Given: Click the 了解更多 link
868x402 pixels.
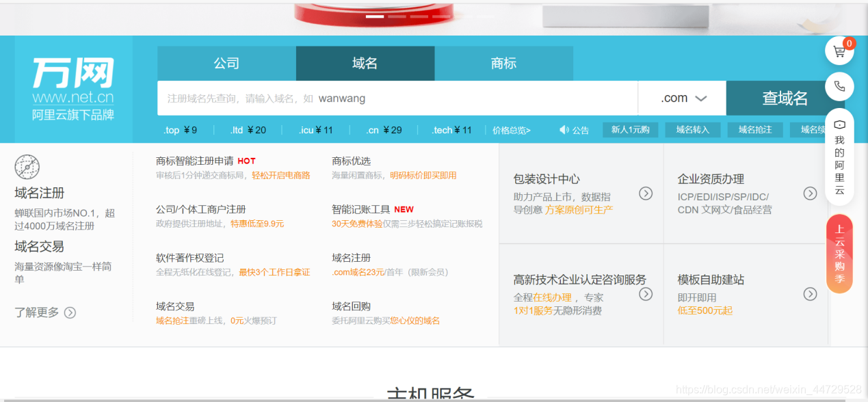Looking at the screenshot, I should (x=37, y=312).
